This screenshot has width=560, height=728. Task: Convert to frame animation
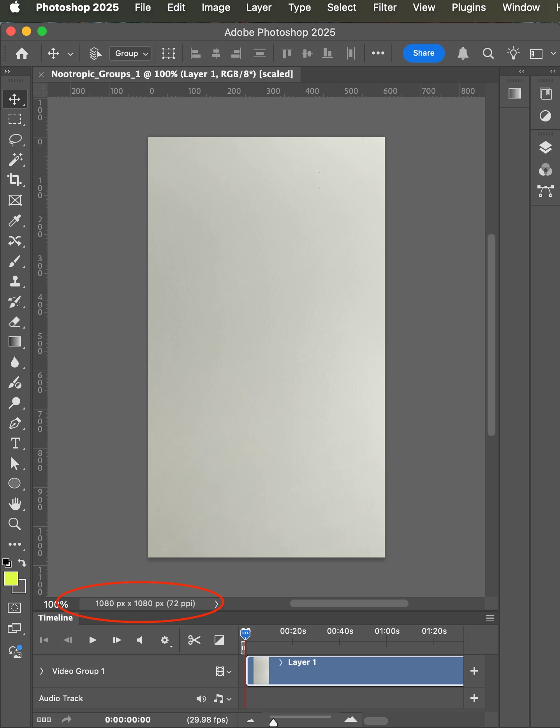44,720
